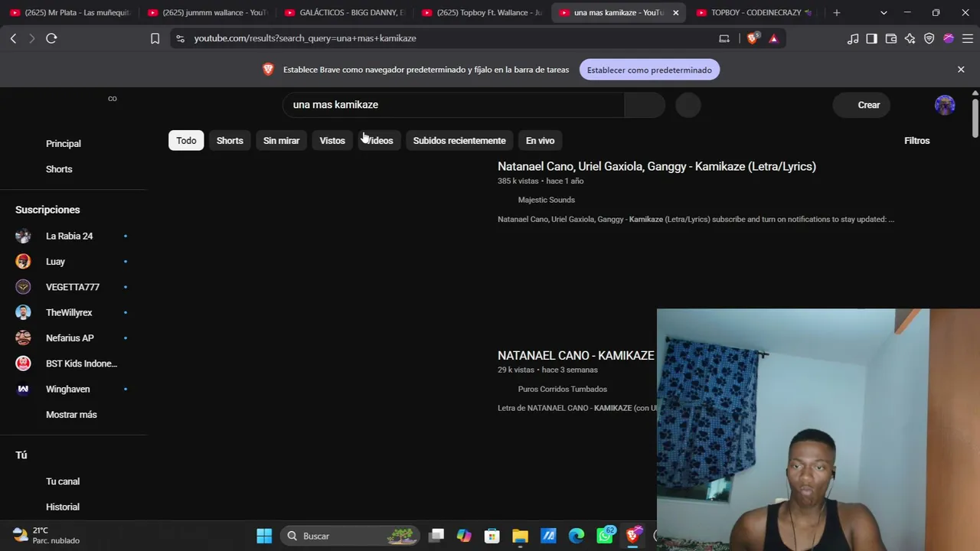Dismiss the default browser banner
Screen dimensions: 980x551
coord(961,70)
